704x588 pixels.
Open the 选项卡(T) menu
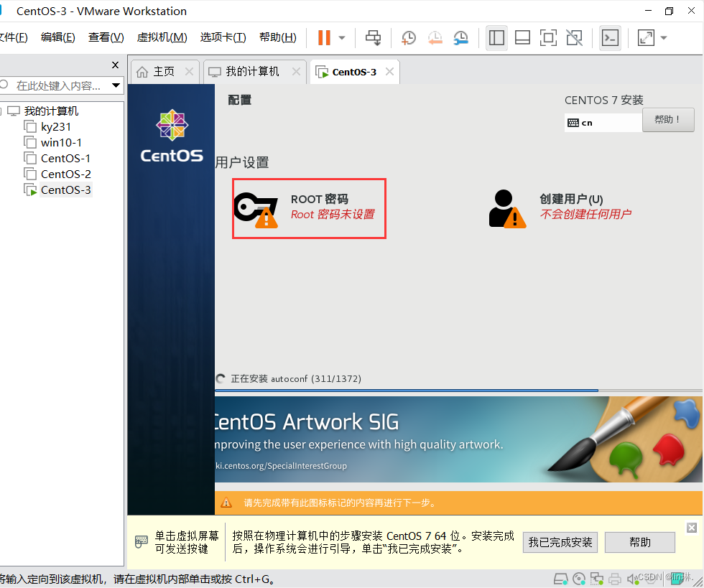pos(223,37)
